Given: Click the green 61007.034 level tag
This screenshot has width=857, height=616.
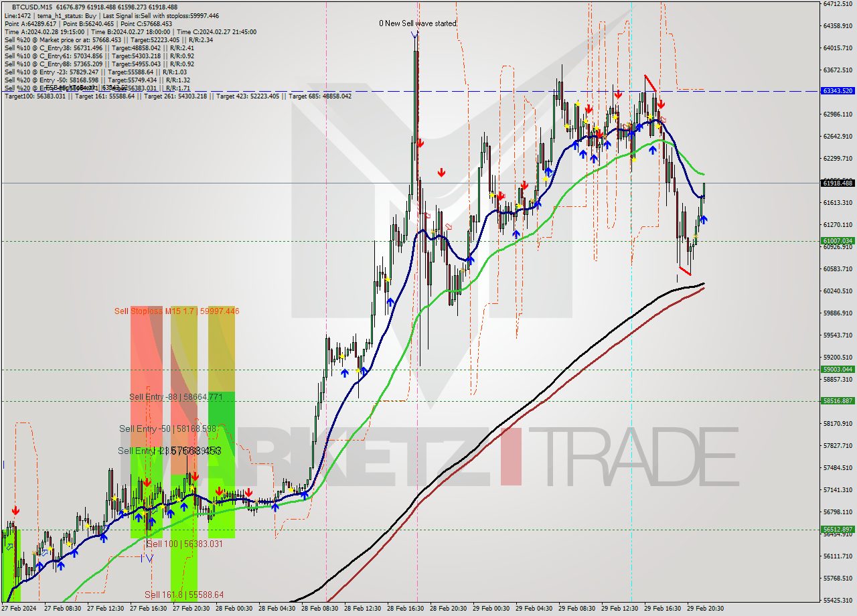Looking at the screenshot, I should coord(837,241).
